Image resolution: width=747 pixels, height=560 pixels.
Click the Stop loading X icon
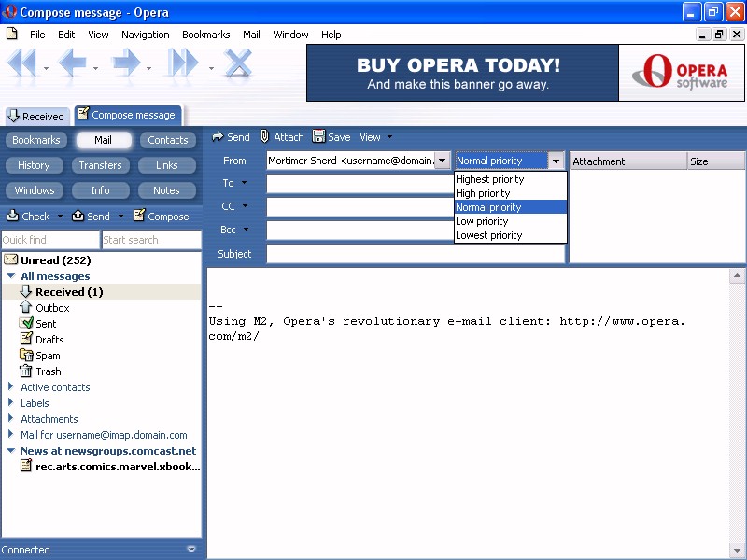239,64
